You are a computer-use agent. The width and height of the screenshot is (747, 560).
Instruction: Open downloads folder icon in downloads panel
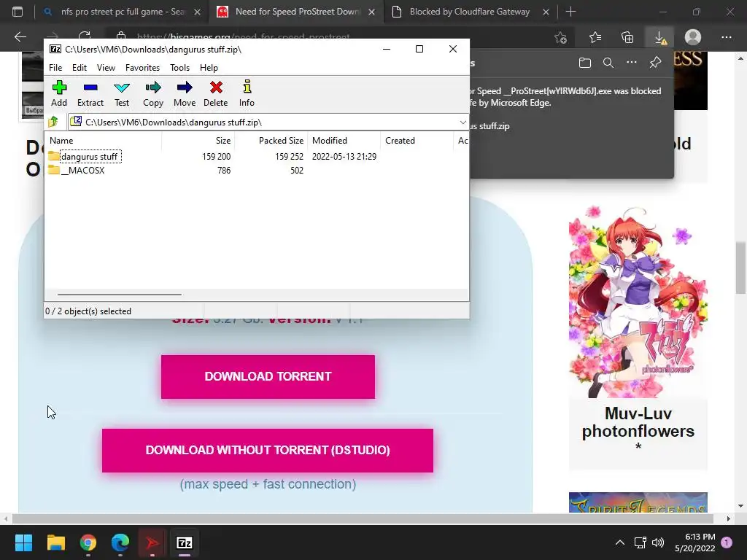pos(585,63)
